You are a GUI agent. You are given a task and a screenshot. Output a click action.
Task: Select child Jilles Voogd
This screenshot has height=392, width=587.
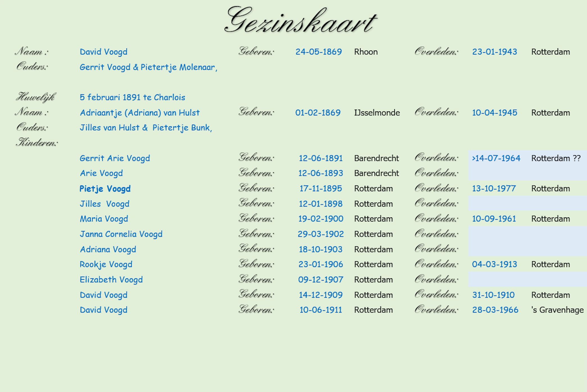click(104, 204)
